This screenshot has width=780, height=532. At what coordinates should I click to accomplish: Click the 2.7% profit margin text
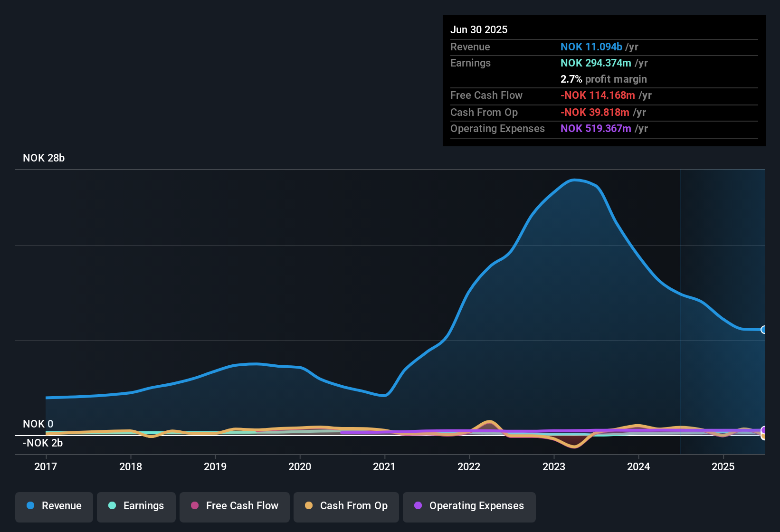603,79
